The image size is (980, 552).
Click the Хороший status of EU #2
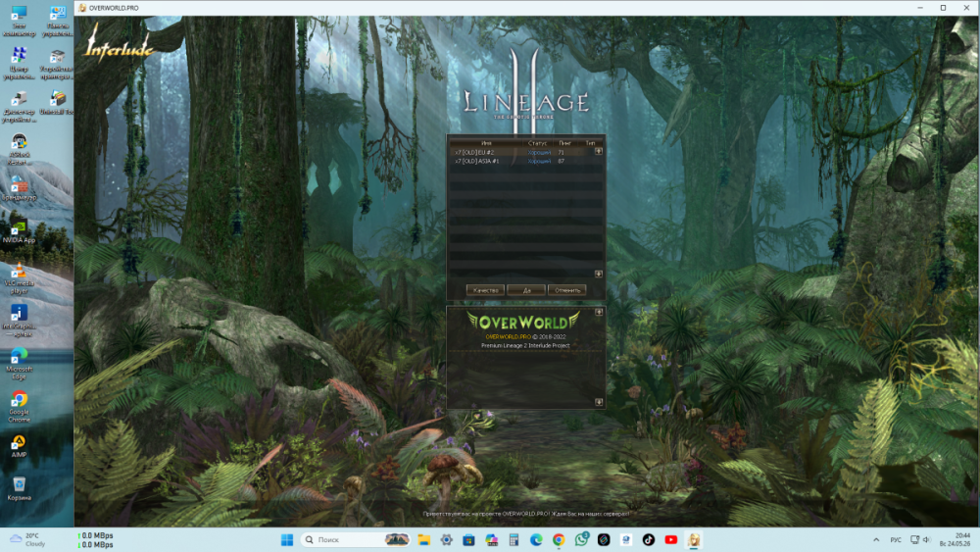click(x=539, y=152)
